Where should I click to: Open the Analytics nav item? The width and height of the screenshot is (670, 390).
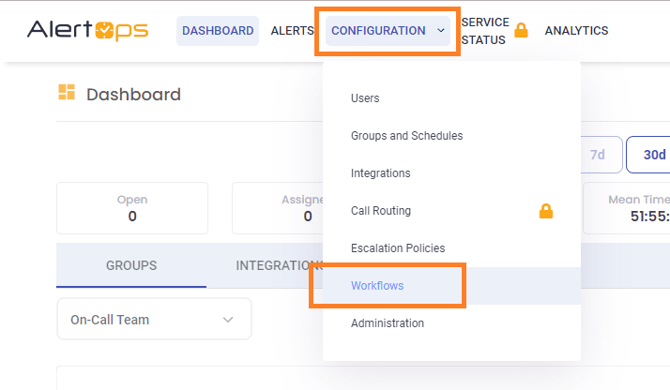576,31
